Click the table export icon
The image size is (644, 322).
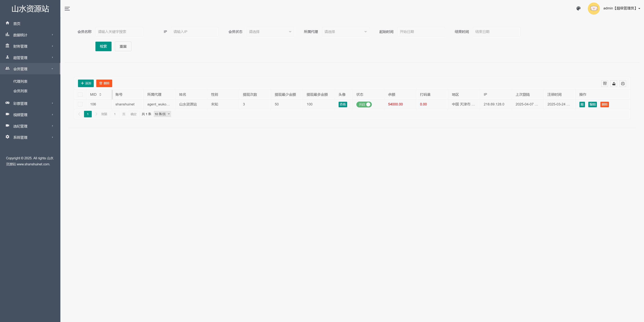[613, 84]
